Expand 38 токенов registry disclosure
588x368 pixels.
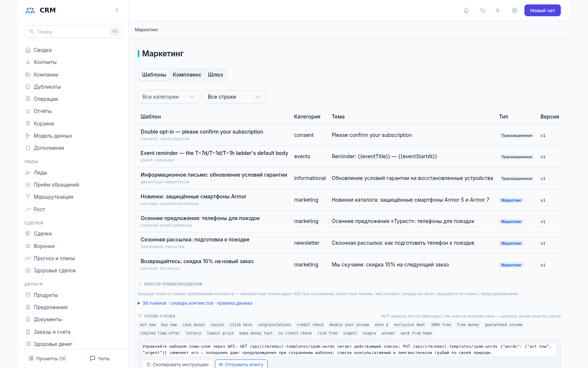coord(195,303)
